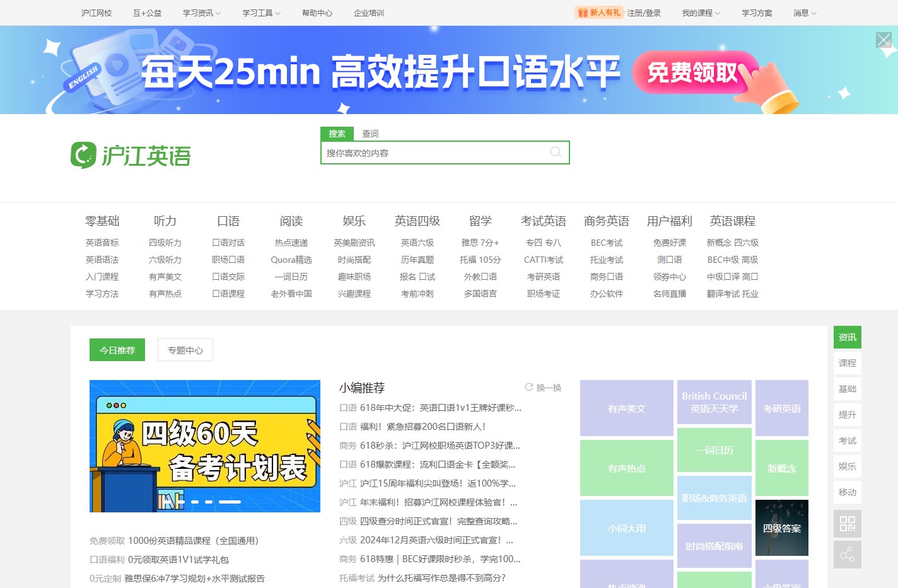This screenshot has width=898, height=588.
Task: Select 基础 in right sidebar
Action: (x=848, y=389)
